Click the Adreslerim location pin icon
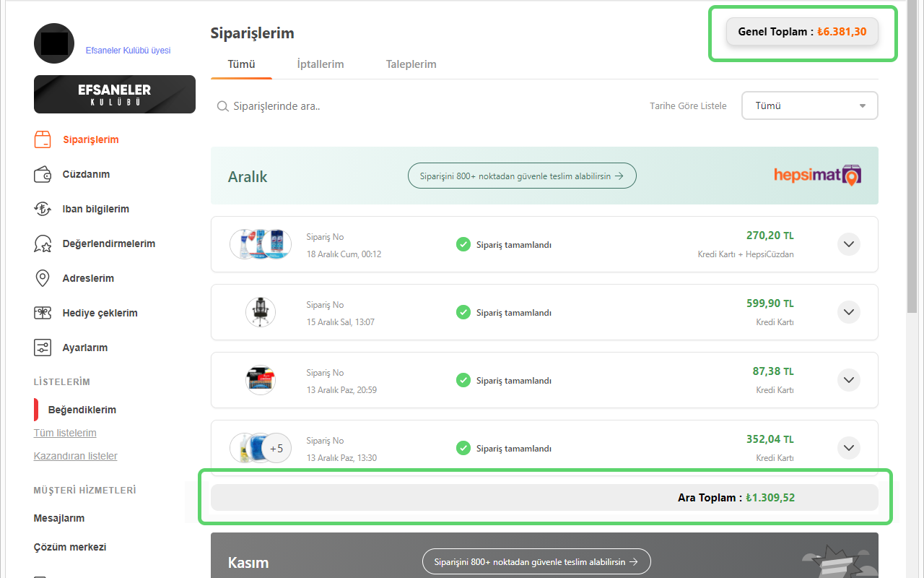 [43, 277]
